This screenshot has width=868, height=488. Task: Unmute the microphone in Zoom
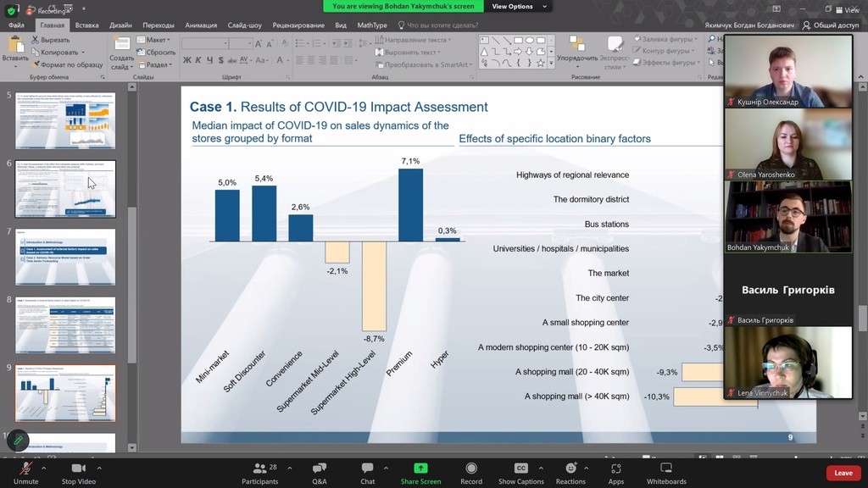pyautogui.click(x=25, y=469)
